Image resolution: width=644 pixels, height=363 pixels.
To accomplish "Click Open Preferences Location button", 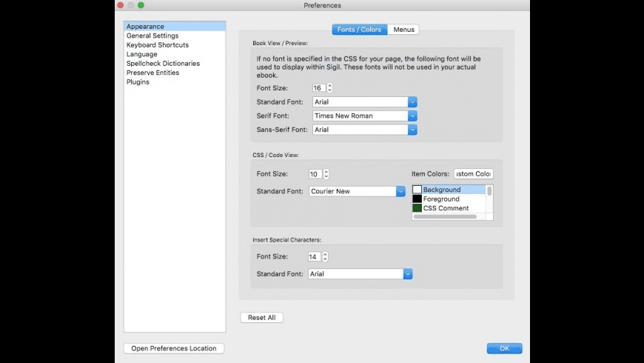I will coord(174,348).
